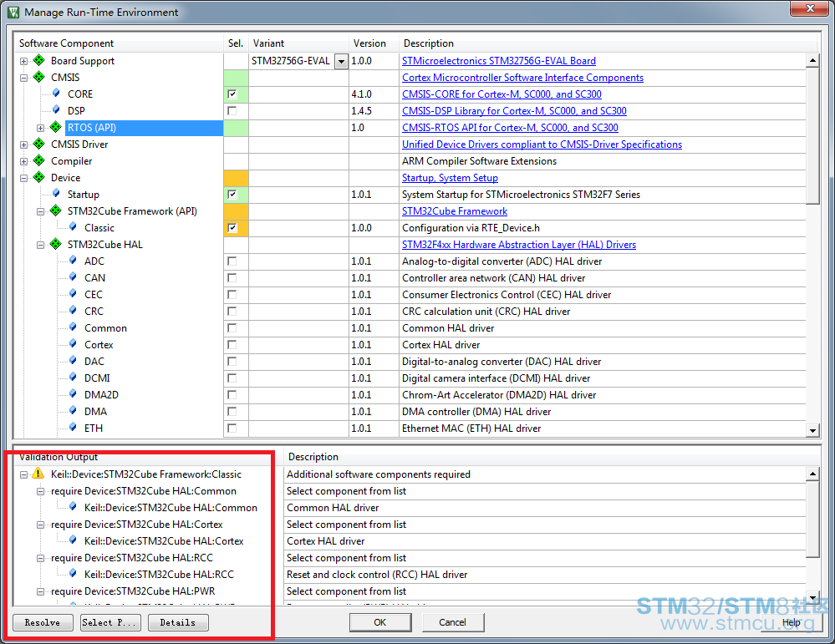Viewport: 835px width, 644px height.
Task: Uncheck the Classic framework checkbox
Action: coord(232,228)
